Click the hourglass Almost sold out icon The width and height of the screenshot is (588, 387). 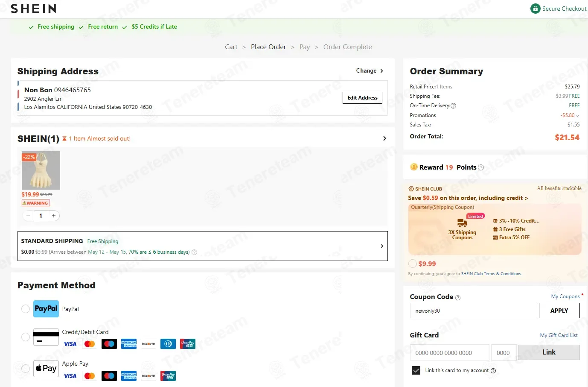64,138
